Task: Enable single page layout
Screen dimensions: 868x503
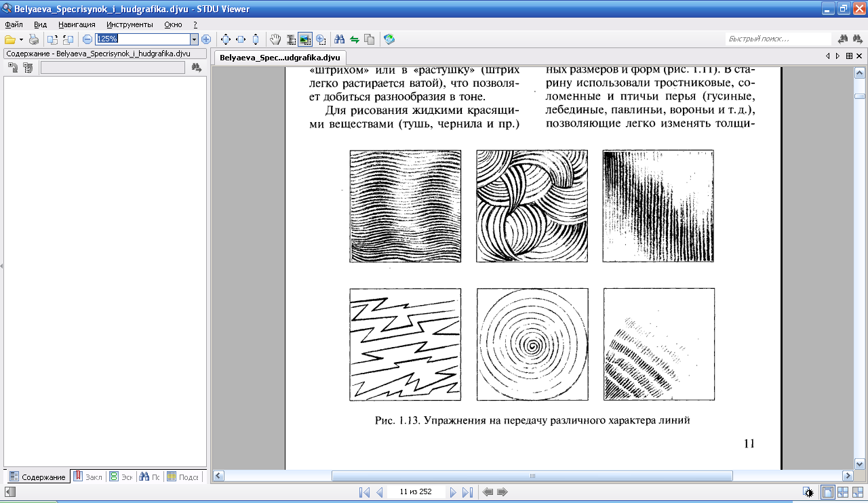Action: pyautogui.click(x=828, y=492)
